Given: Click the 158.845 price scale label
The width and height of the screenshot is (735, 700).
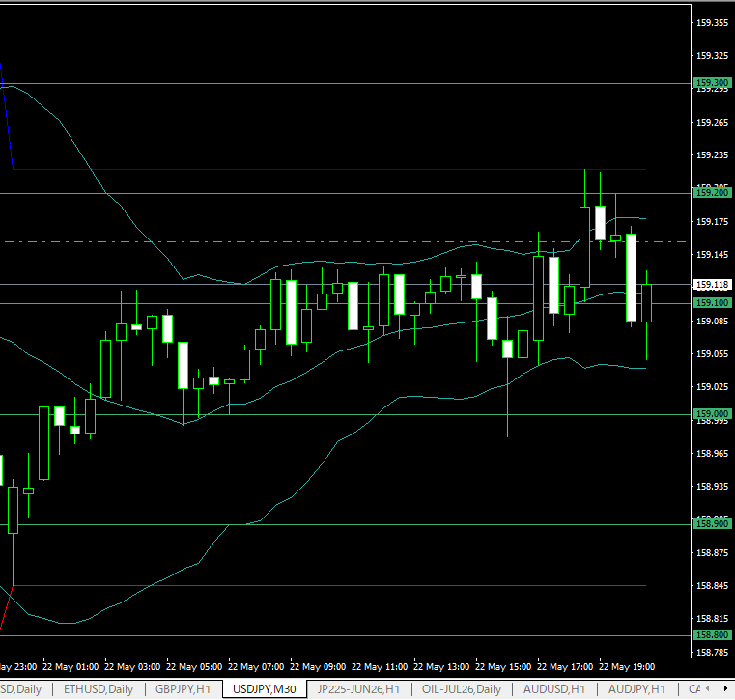Looking at the screenshot, I should click(712, 586).
